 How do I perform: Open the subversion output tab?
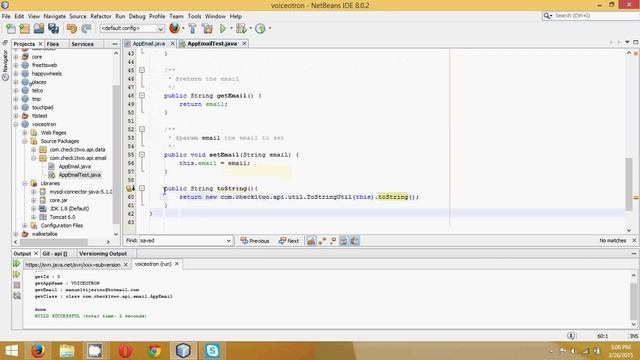click(x=73, y=264)
